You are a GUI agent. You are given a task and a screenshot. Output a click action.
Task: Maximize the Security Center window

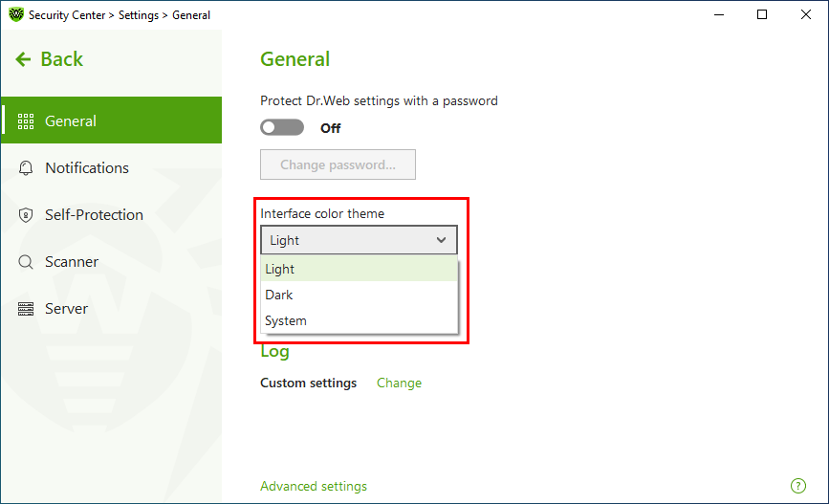coord(762,14)
